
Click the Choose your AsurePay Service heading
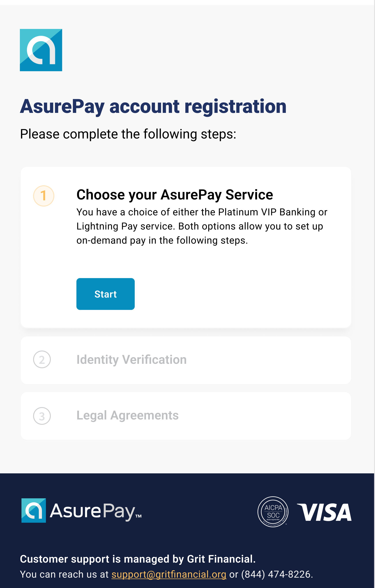click(x=174, y=195)
